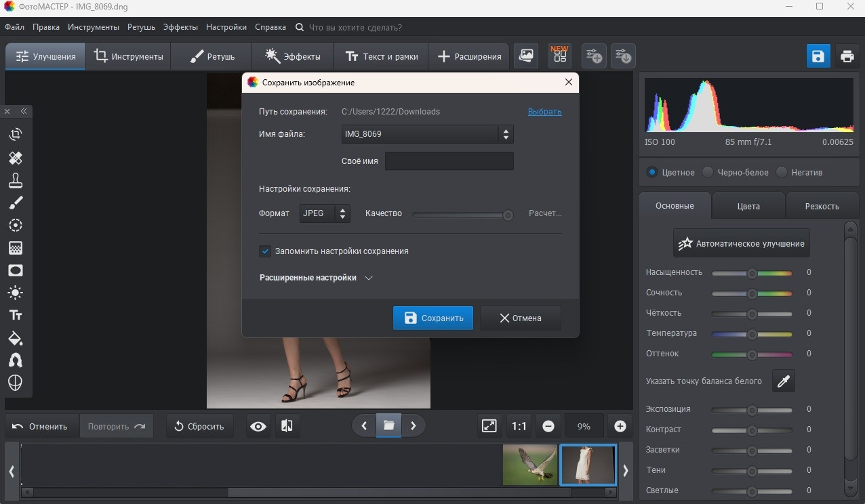Open the Эффекты menu in menu bar
Screen dimensions: 865x504
coord(180,27)
